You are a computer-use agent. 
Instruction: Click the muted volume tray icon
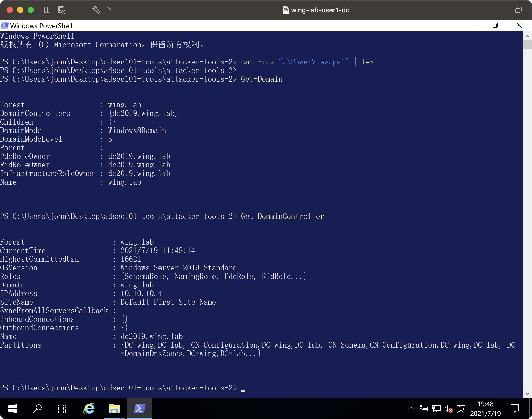point(449,409)
